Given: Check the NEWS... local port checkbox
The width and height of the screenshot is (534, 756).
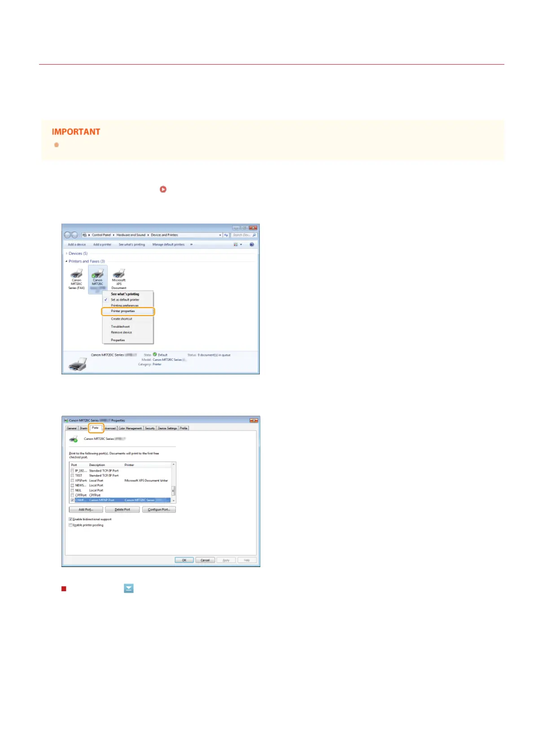Looking at the screenshot, I should [72, 485].
